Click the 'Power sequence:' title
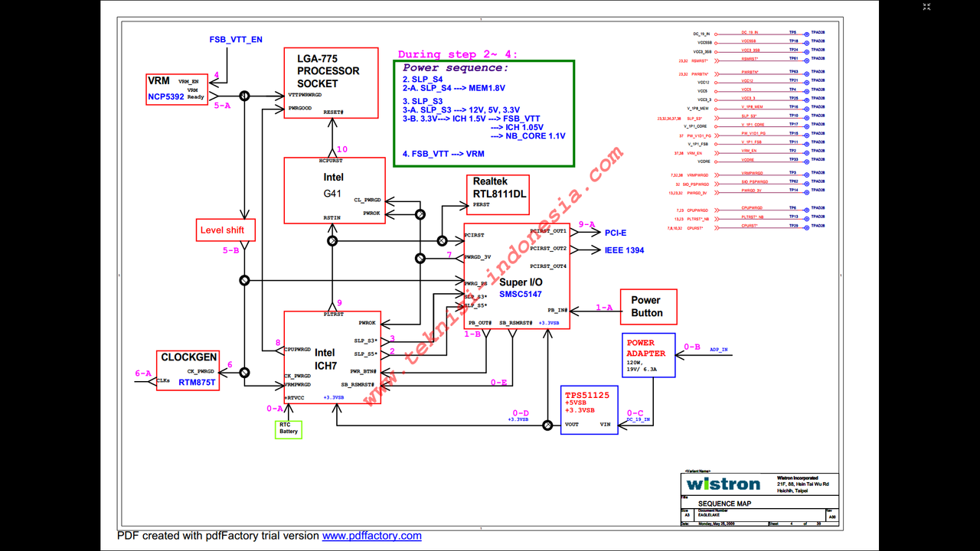This screenshot has width=980, height=551. [456, 67]
